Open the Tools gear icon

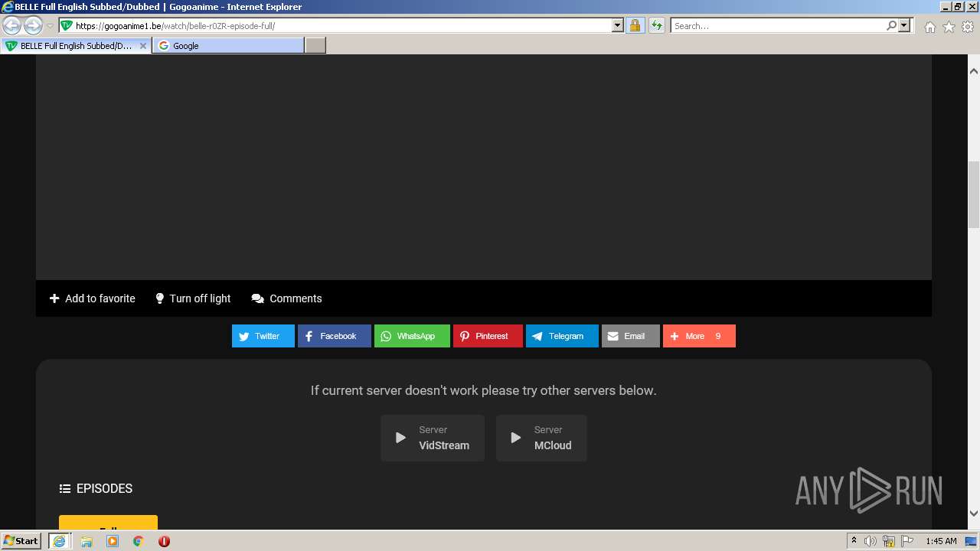coord(968,27)
